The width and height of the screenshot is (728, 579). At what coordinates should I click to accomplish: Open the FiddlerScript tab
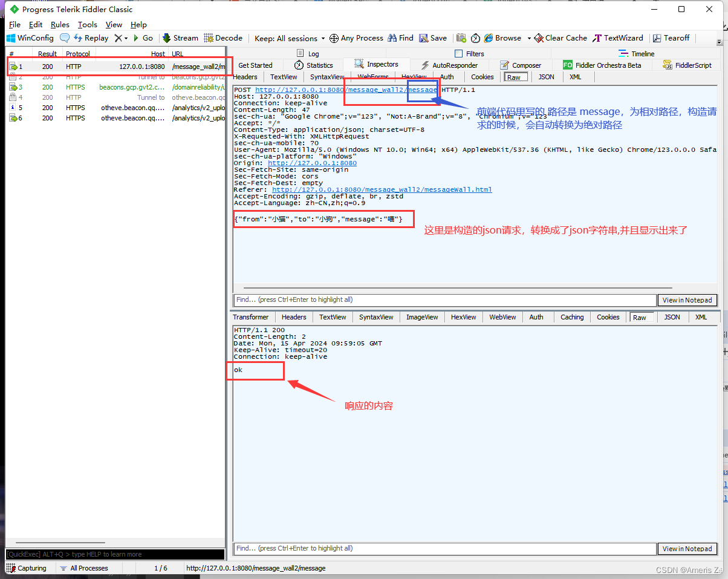pos(687,65)
